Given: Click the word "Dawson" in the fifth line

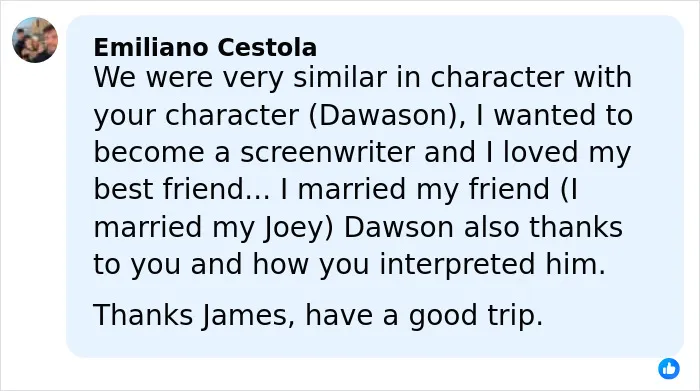Looking at the screenshot, I should pyautogui.click(x=399, y=227).
